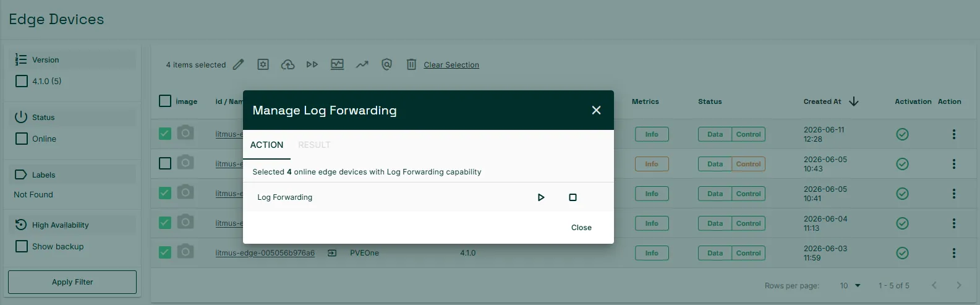Click the login icon beside litmus-edge-005056b976a6

tap(332, 253)
